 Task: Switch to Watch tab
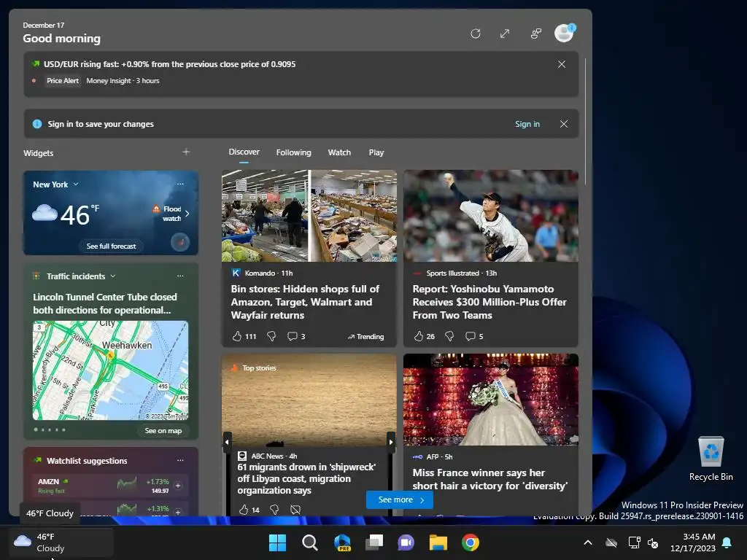[339, 152]
